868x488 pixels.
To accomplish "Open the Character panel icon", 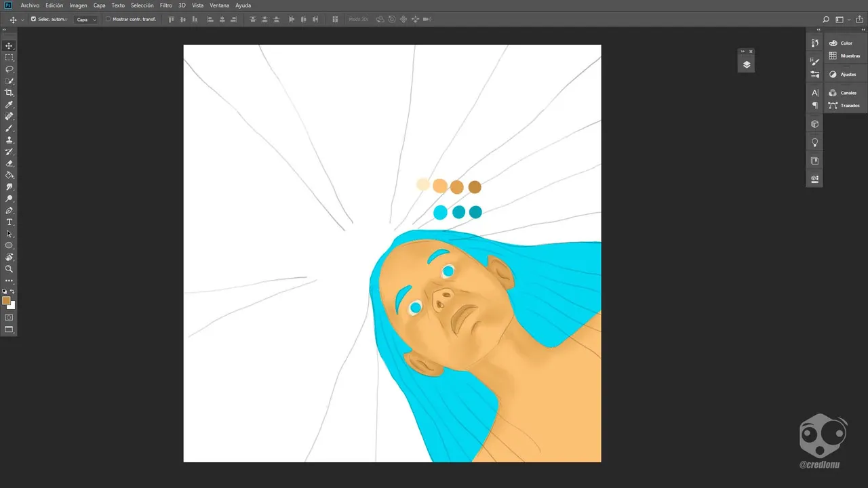I will (x=814, y=92).
